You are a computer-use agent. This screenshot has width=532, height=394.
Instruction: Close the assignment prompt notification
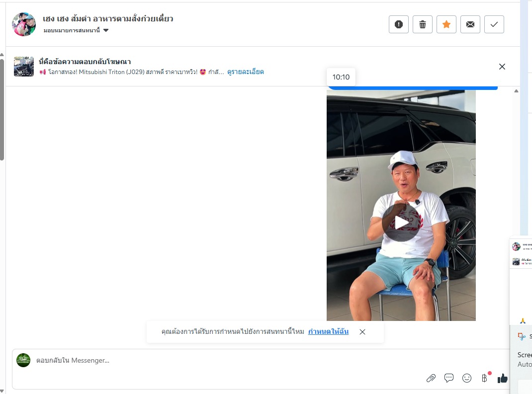click(x=362, y=332)
